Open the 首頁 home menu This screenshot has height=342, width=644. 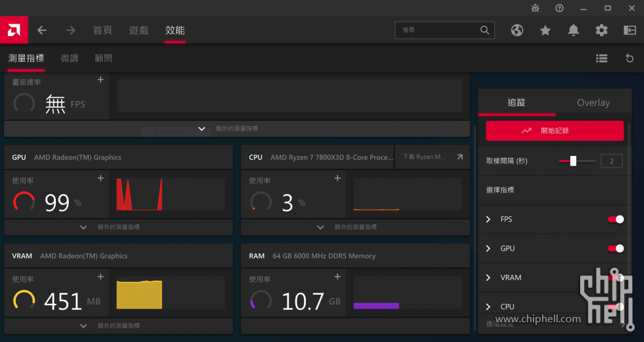click(102, 30)
